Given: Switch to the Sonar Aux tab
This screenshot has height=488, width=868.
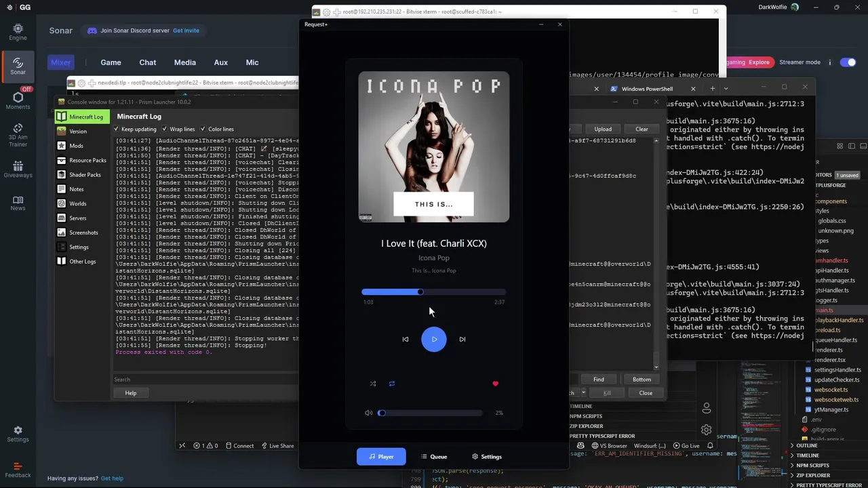Looking at the screenshot, I should click(x=221, y=62).
